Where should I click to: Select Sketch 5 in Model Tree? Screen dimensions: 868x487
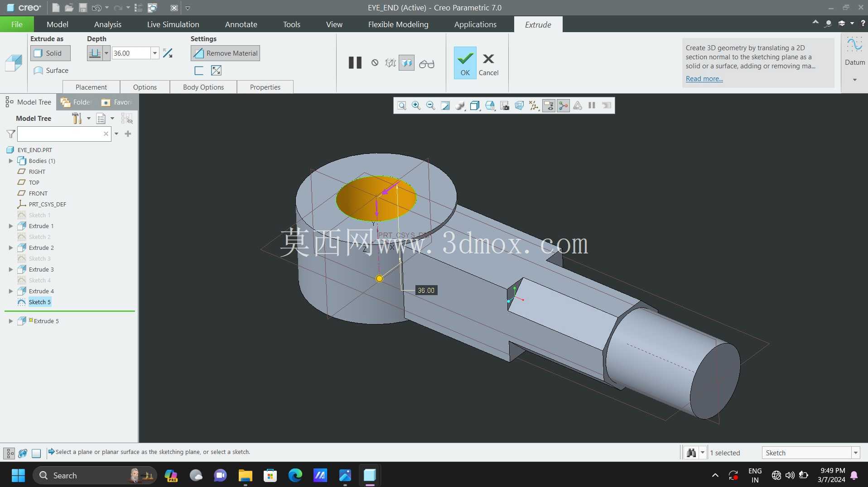[39, 302]
